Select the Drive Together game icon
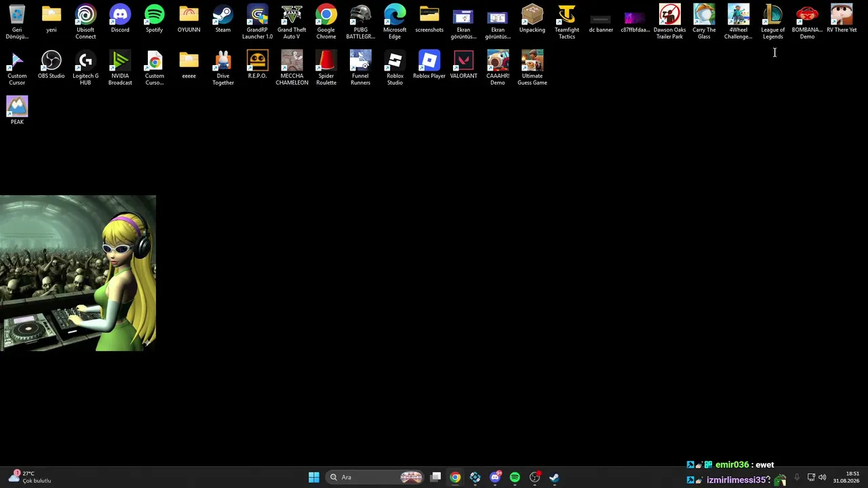868x488 pixels. 223,68
